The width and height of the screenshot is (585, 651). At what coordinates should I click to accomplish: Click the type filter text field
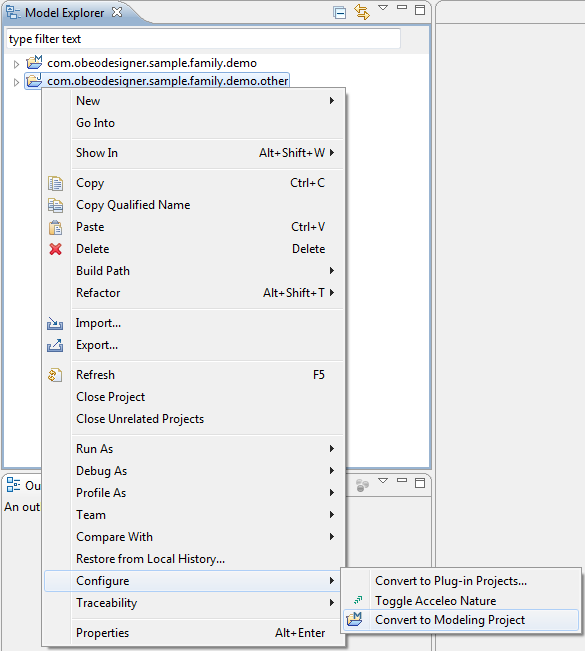click(203, 39)
